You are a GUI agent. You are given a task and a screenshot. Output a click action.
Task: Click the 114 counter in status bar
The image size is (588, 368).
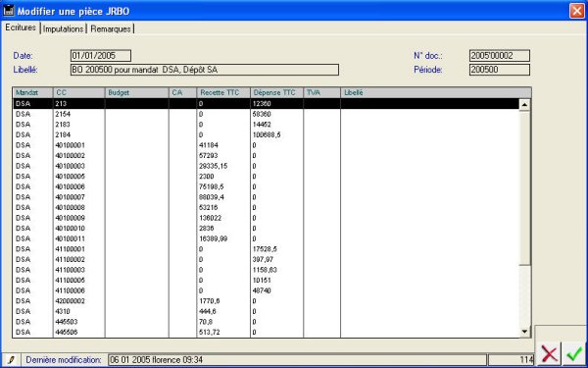(x=526, y=360)
